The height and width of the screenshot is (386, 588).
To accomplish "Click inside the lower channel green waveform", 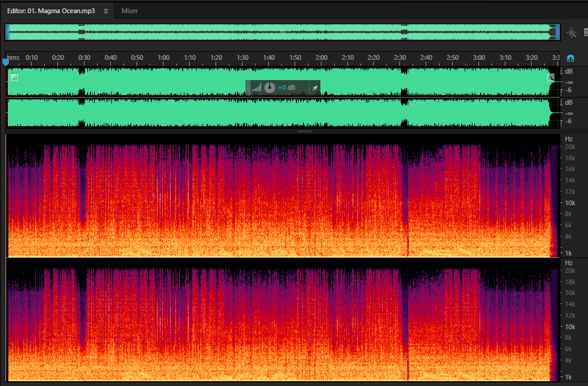I will click(x=283, y=113).
